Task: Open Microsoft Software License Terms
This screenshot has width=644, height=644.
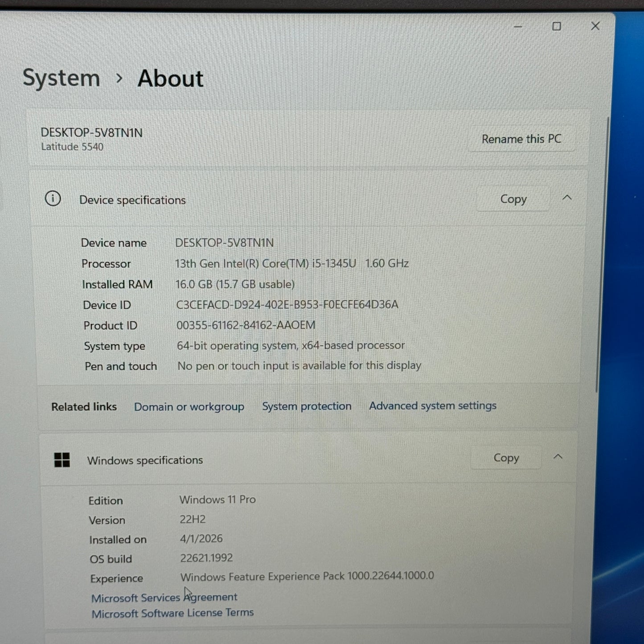Action: point(172,613)
